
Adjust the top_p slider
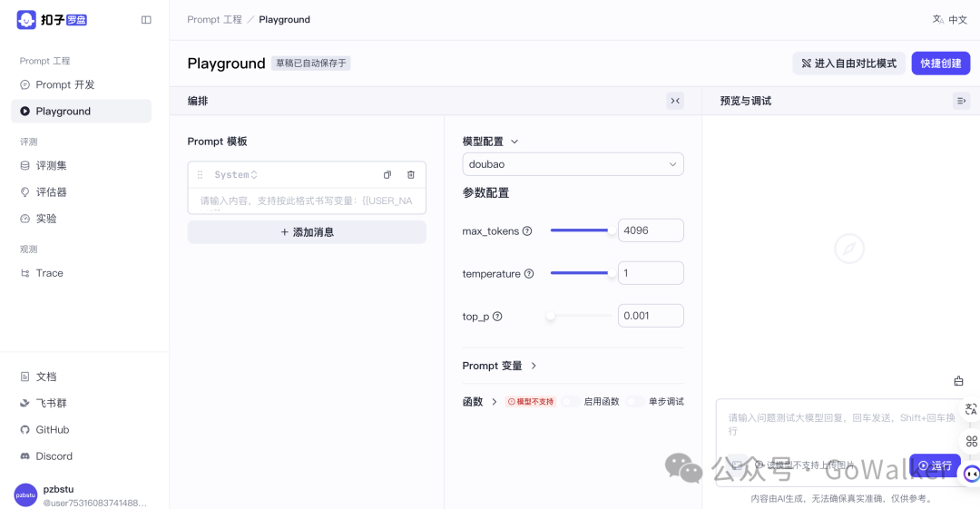tap(581, 316)
